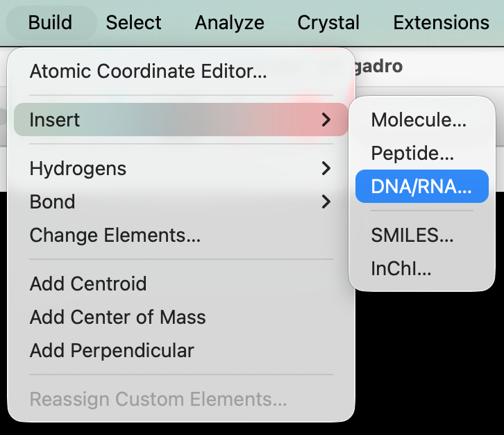The height and width of the screenshot is (435, 504).
Task: Choose InChI from the Insert submenu
Action: tap(401, 268)
